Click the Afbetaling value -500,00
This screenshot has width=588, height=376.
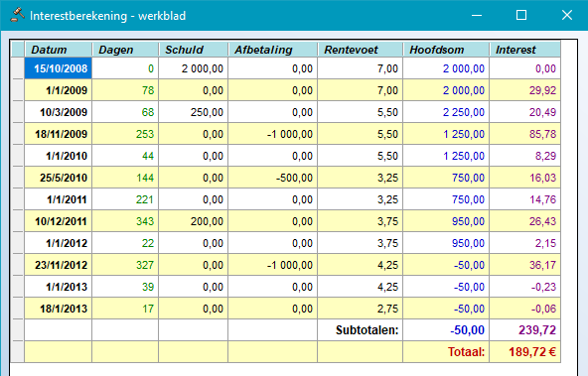click(x=272, y=178)
